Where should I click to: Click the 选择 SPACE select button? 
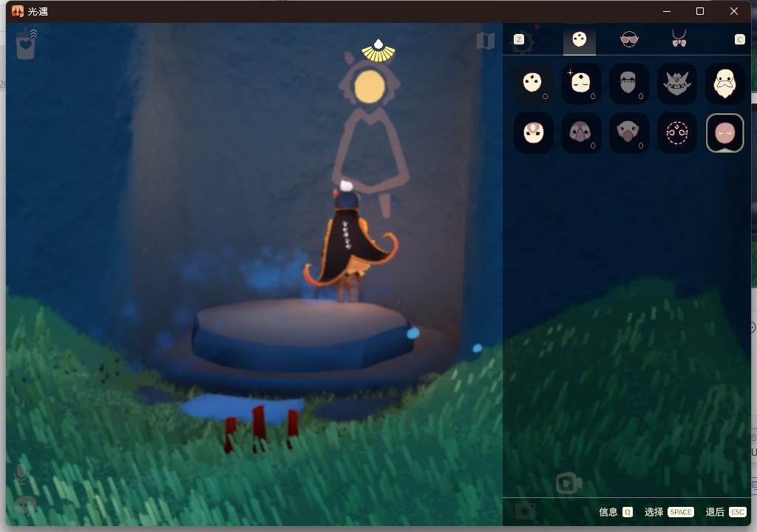pyautogui.click(x=669, y=512)
